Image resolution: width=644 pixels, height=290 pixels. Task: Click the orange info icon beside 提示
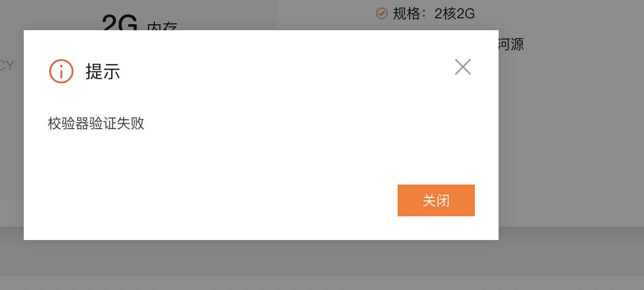tap(61, 71)
